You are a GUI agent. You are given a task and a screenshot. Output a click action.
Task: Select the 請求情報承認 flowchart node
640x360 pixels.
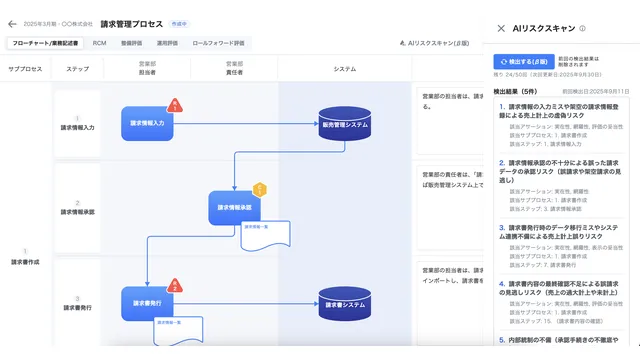(x=234, y=208)
